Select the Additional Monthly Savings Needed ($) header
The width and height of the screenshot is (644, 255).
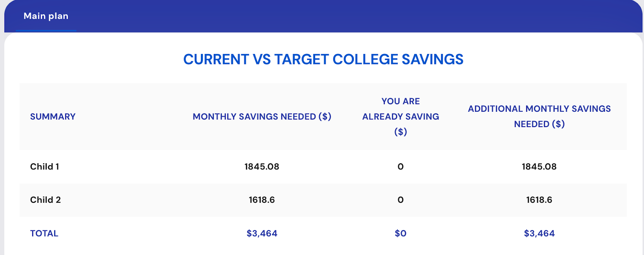(x=539, y=117)
